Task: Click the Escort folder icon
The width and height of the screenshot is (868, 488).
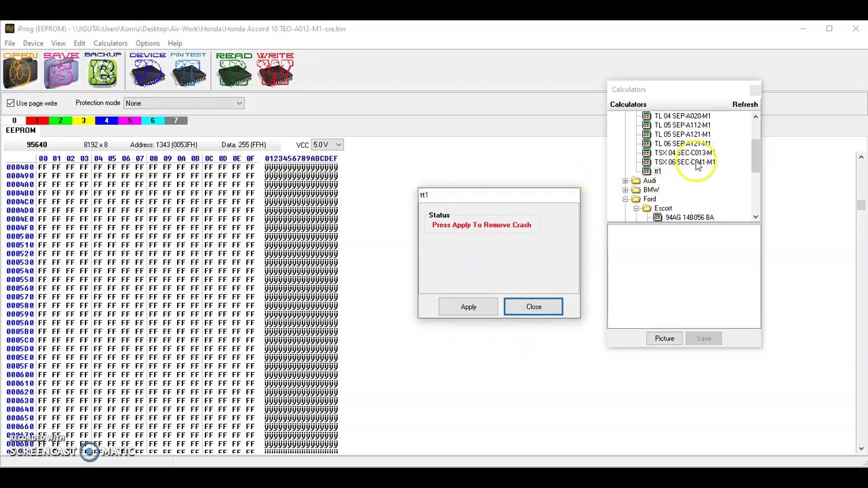Action: [x=647, y=209]
